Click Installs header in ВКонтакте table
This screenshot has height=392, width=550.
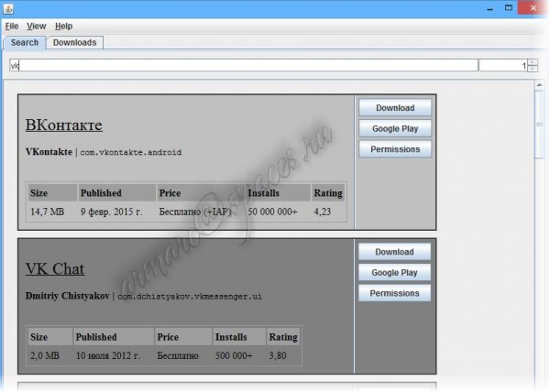pyautogui.click(x=264, y=193)
